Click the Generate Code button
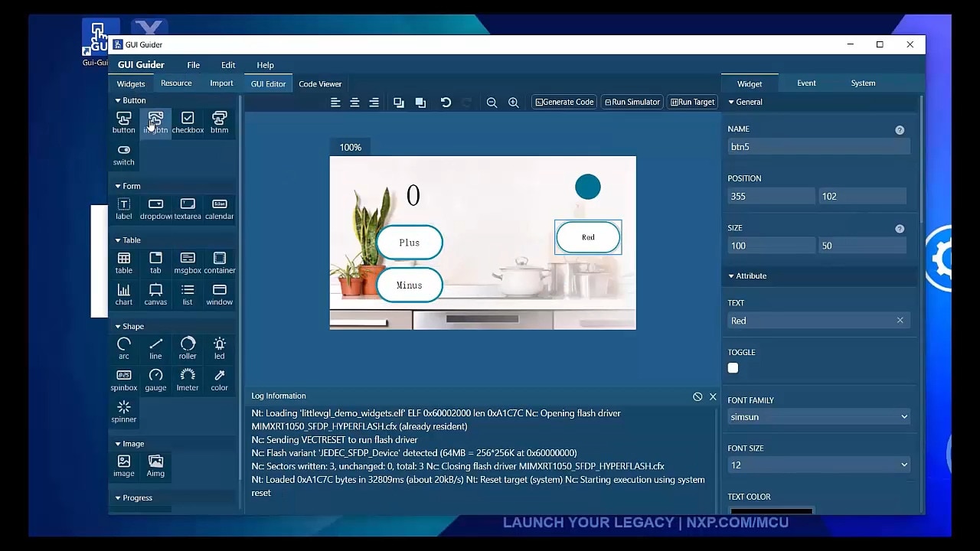This screenshot has height=551, width=980. (564, 103)
